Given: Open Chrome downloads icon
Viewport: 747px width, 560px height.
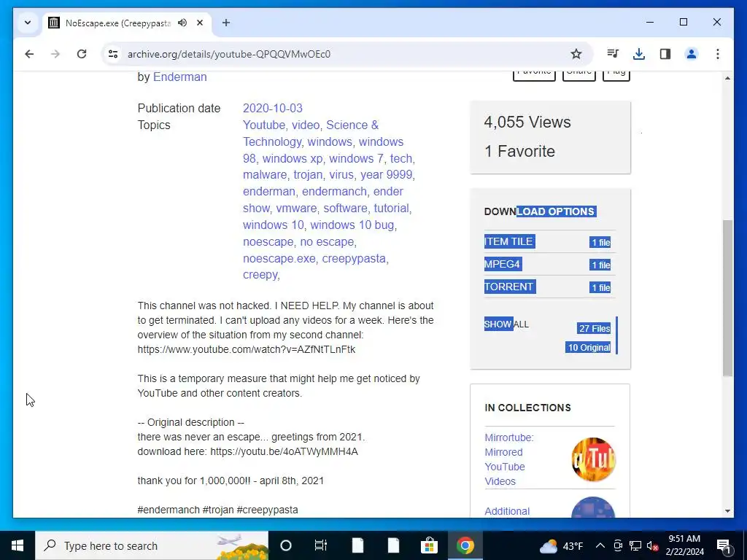Looking at the screenshot, I should [639, 54].
